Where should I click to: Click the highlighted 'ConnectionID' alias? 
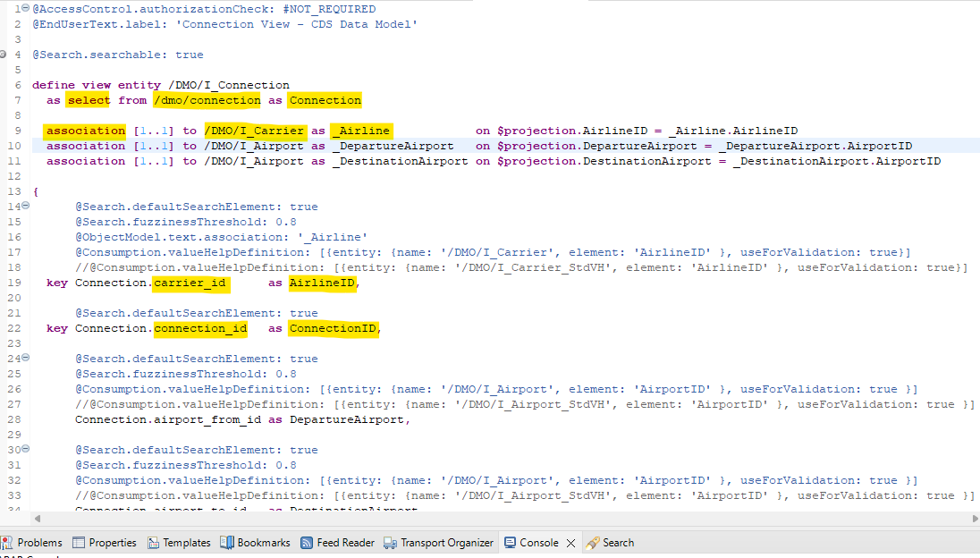tap(334, 329)
